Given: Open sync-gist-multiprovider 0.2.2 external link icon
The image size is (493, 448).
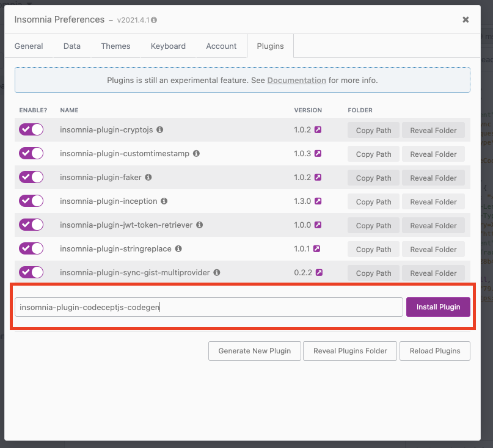Looking at the screenshot, I should (x=319, y=272).
